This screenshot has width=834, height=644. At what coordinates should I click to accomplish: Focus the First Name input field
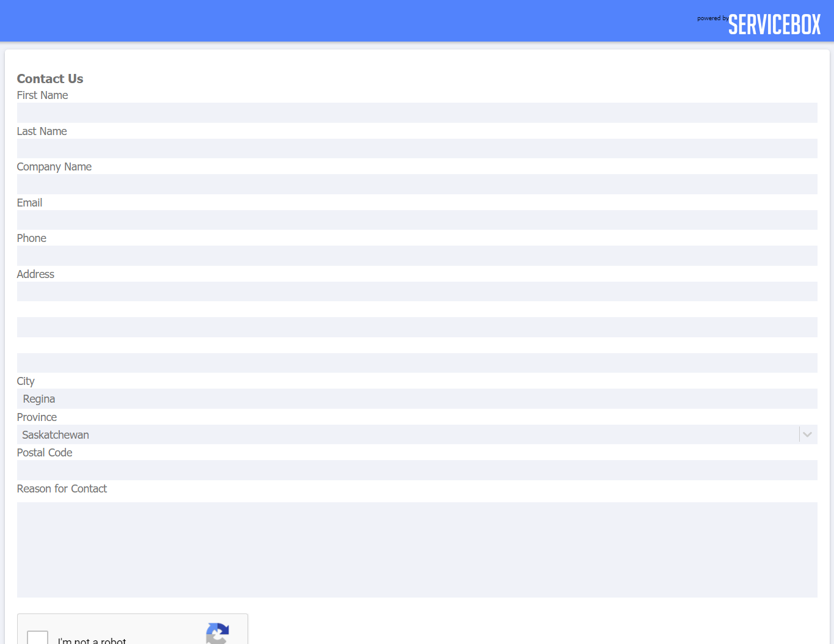(x=417, y=112)
